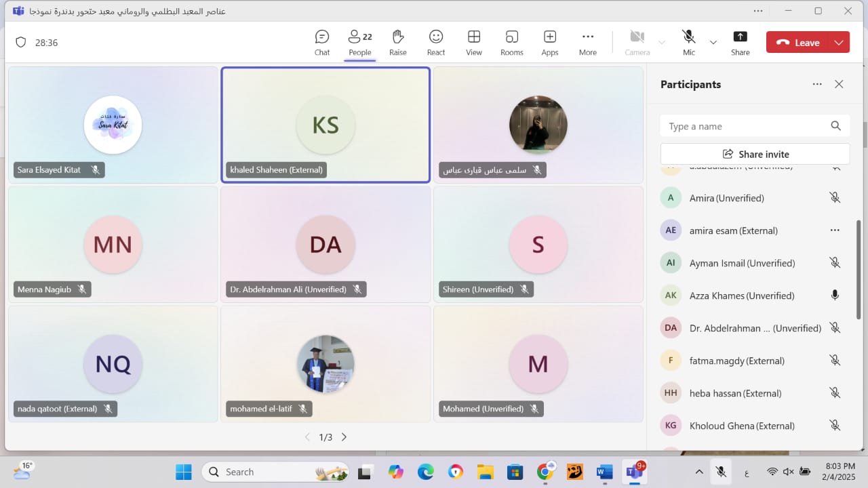Open the More actions menu

click(588, 43)
